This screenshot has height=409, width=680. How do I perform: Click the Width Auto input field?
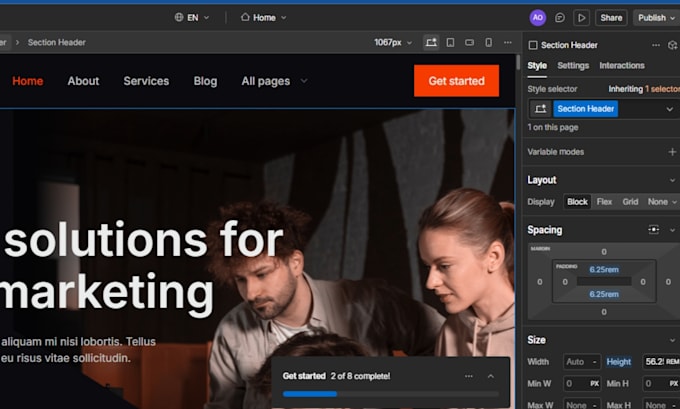(x=582, y=362)
